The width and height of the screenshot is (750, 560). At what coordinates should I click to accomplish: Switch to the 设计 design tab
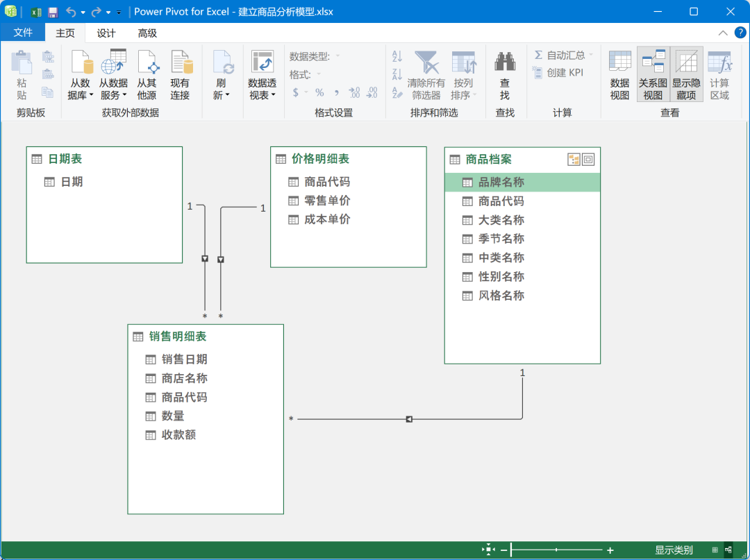coord(106,33)
